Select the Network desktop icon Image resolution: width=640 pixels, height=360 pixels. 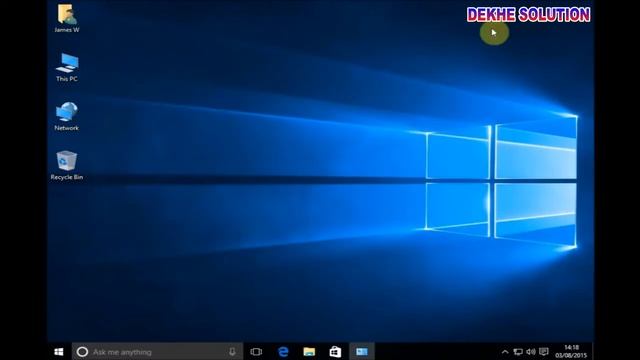coord(67,116)
